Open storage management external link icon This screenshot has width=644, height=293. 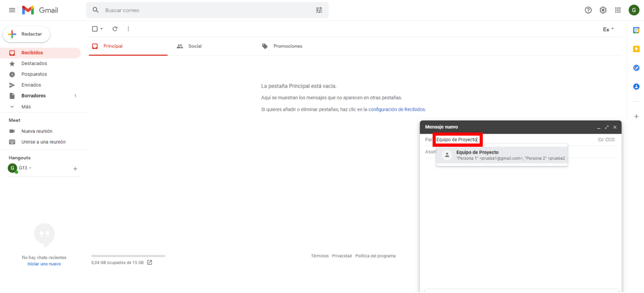(x=150, y=262)
